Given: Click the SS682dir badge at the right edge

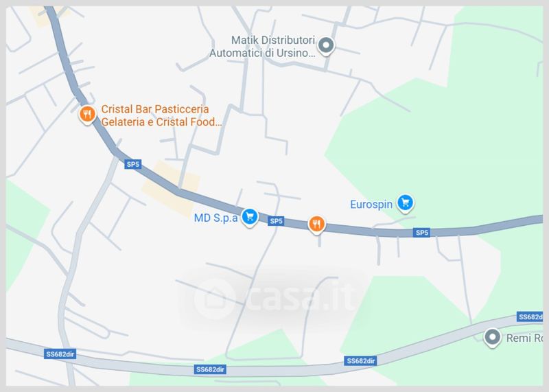Looking at the screenshot, I should (530, 316).
